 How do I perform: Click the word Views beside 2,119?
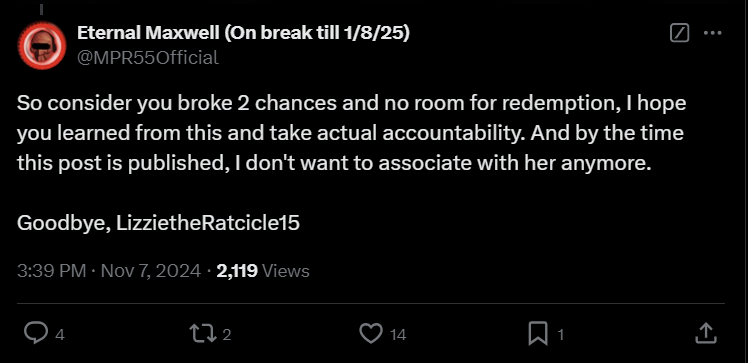(x=286, y=271)
